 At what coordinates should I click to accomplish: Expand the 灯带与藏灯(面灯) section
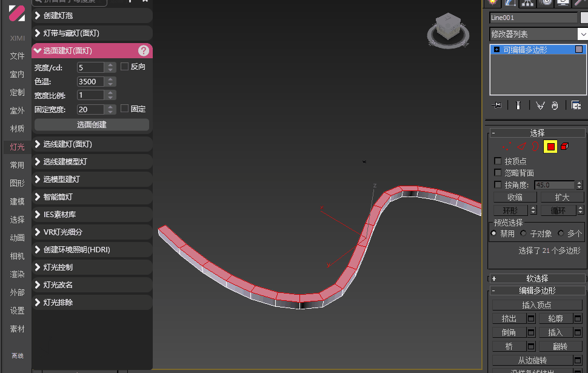click(x=92, y=33)
